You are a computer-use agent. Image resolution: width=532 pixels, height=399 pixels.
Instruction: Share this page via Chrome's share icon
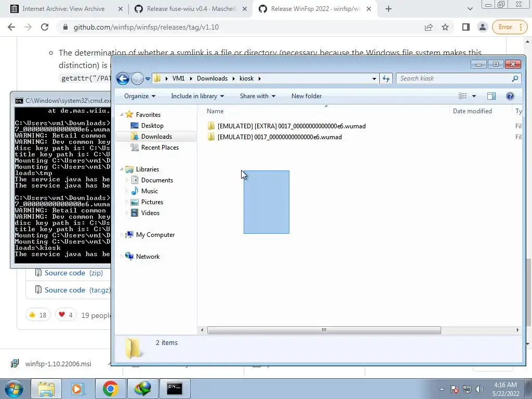tap(429, 27)
